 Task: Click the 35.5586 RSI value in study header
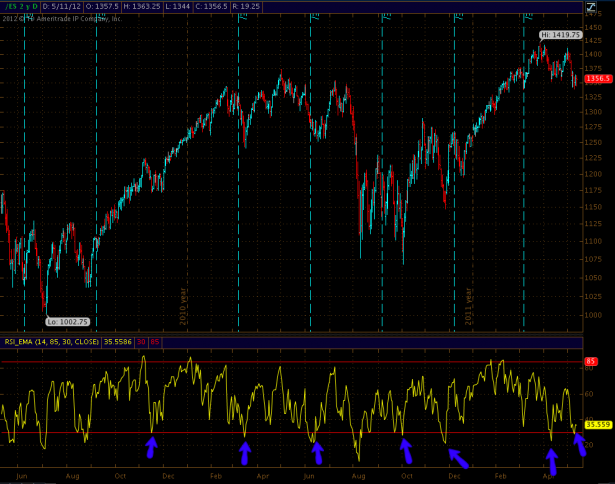[x=117, y=342]
